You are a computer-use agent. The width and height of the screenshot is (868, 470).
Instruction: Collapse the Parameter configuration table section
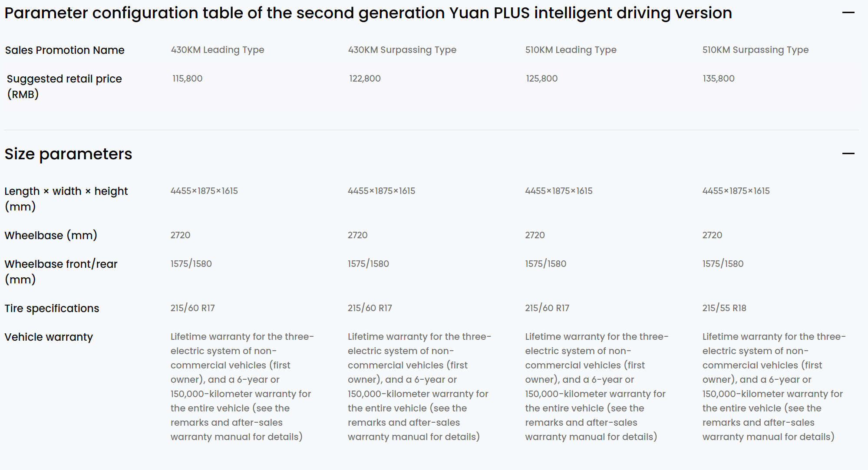coord(848,13)
